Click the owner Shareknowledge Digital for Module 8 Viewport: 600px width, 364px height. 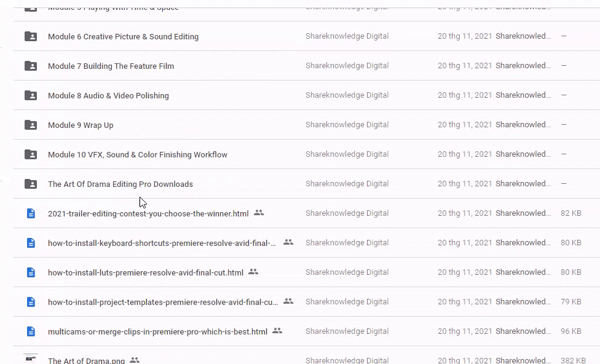tap(347, 95)
